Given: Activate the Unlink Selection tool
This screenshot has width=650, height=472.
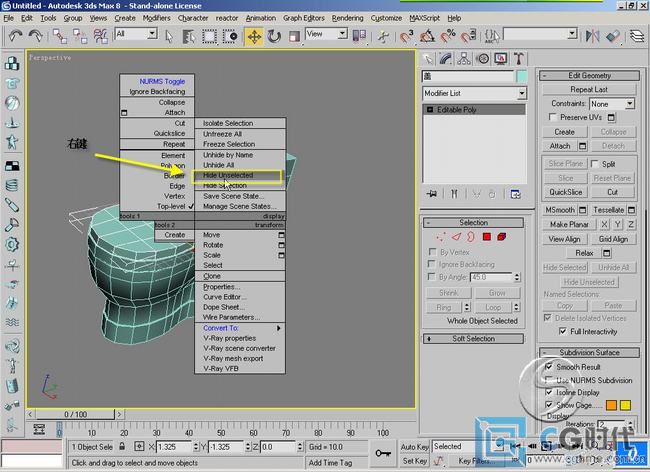Looking at the screenshot, I should pyautogui.click(x=80, y=36).
